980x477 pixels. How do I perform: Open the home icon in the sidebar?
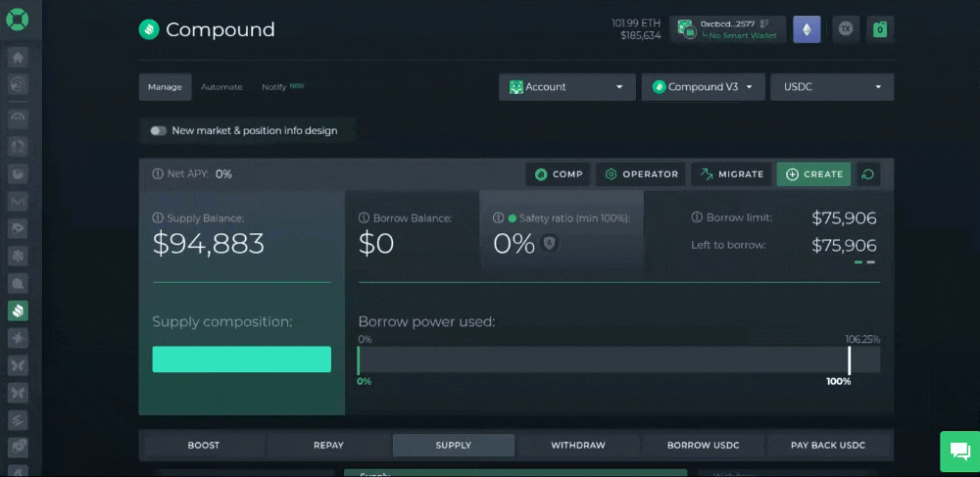tap(18, 57)
